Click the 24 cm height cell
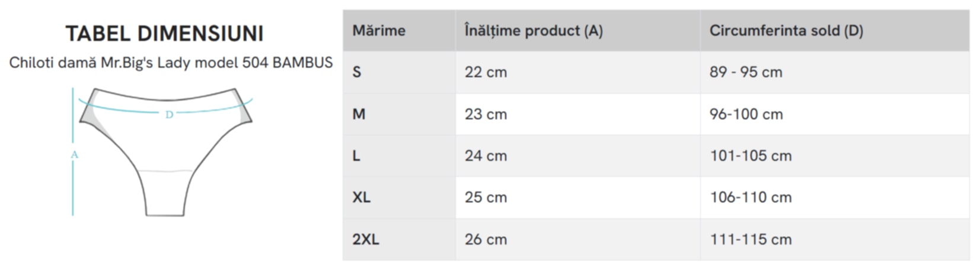This screenshot has height=270, width=980. coord(486,155)
